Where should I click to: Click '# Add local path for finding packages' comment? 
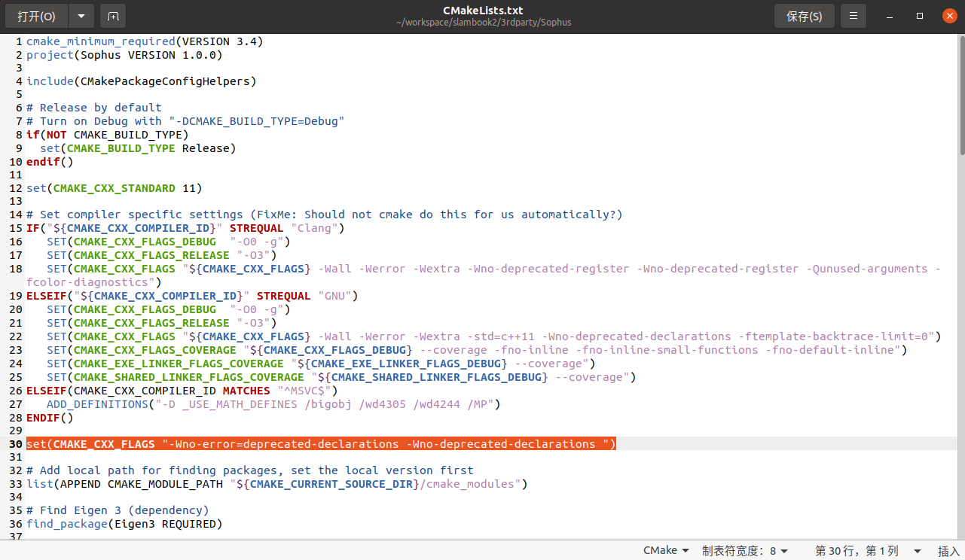tap(250, 470)
